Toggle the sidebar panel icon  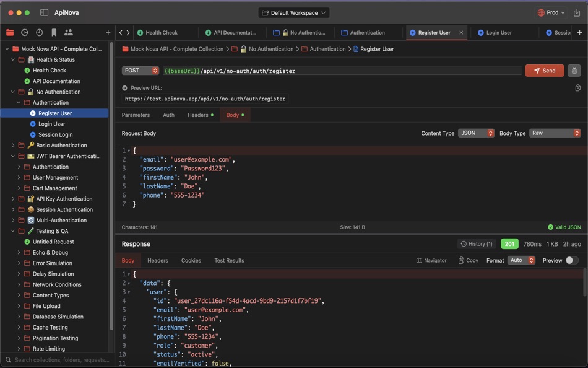point(44,12)
